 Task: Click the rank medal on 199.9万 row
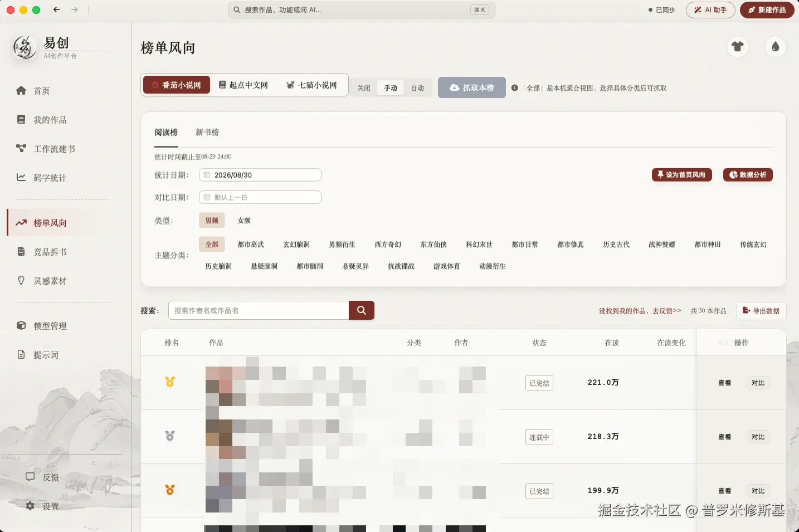170,490
